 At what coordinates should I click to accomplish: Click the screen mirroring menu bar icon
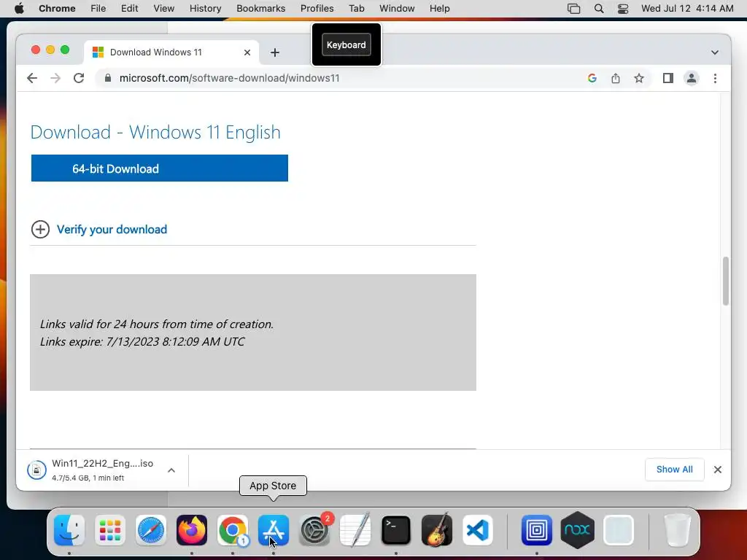pos(574,9)
